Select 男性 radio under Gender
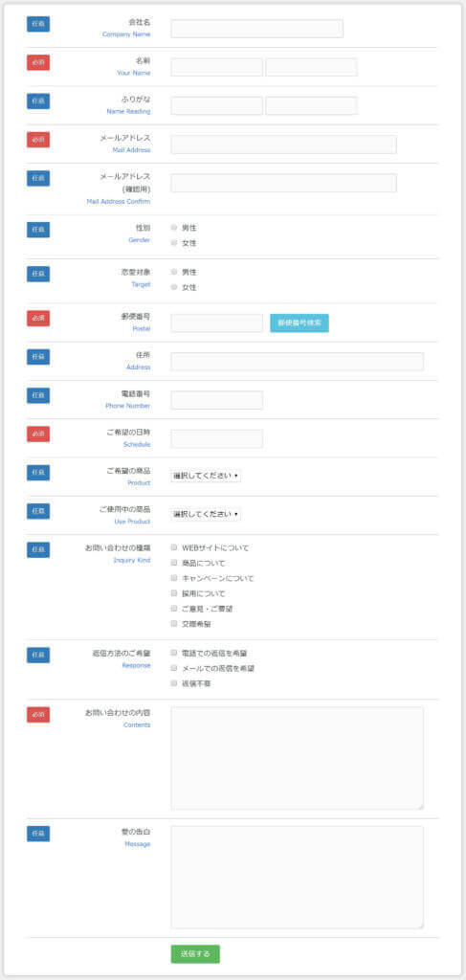The height and width of the screenshot is (980, 466). 174,228
